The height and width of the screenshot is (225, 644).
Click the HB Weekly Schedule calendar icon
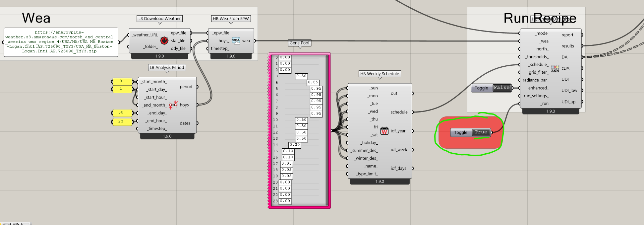(384, 131)
